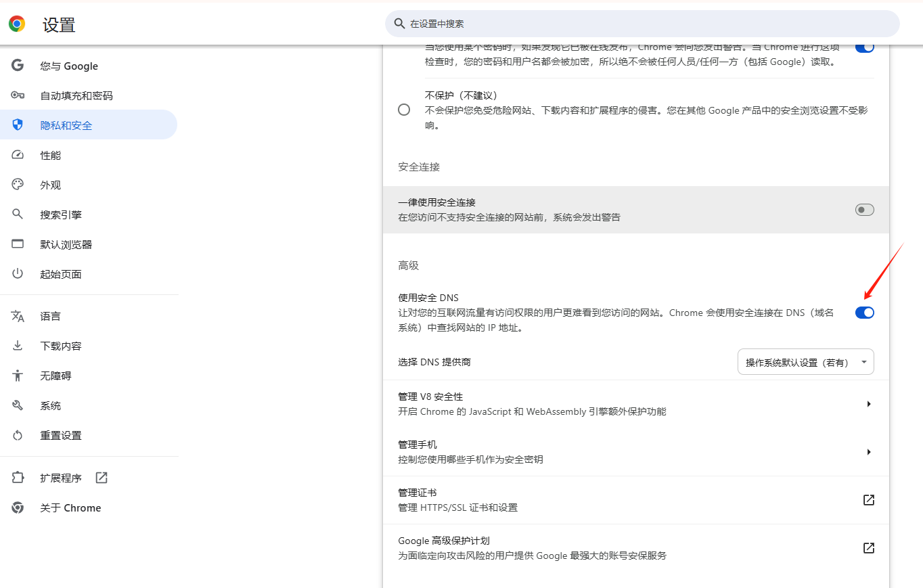Click the 在设置中搜索 search field

[642, 24]
